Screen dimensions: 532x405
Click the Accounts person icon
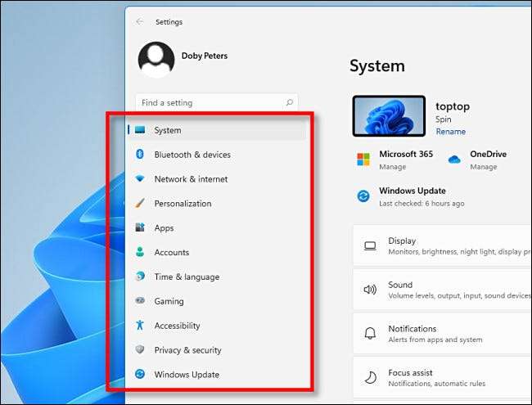tap(139, 253)
